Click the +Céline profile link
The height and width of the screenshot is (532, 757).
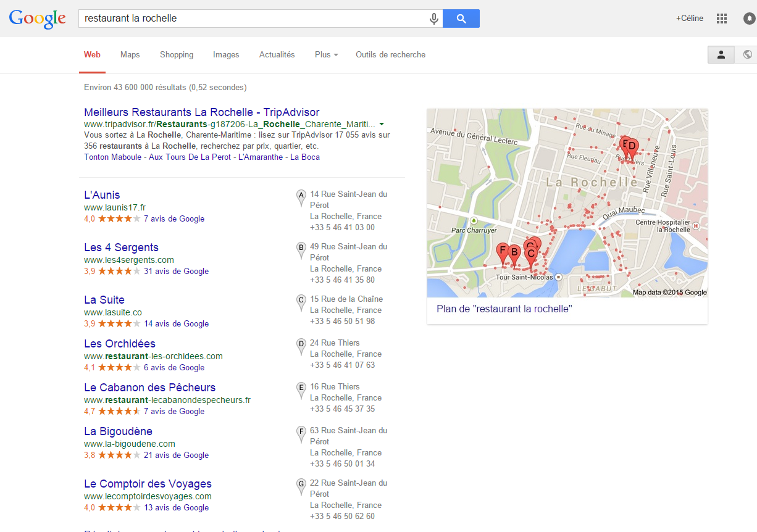tap(690, 19)
